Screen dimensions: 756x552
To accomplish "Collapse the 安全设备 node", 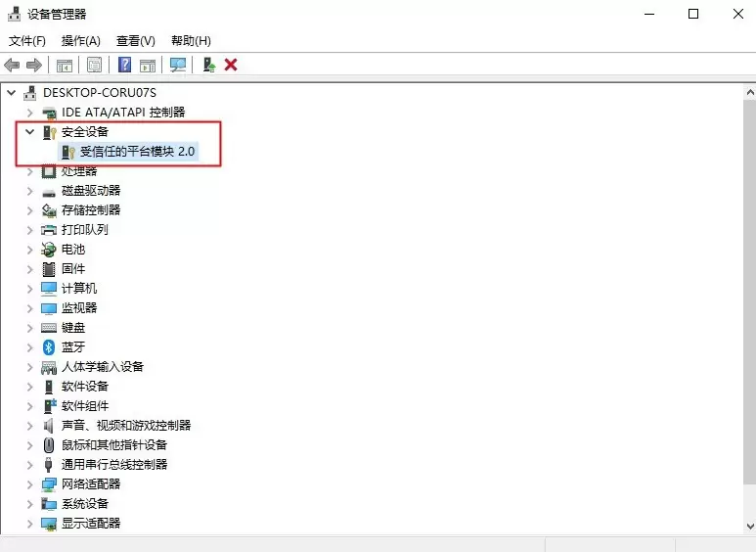I will click(x=30, y=132).
